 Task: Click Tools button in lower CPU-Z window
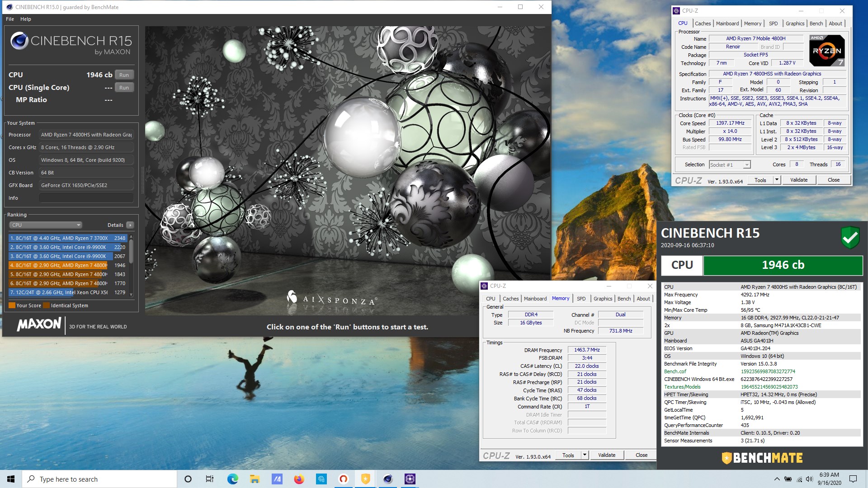pyautogui.click(x=568, y=455)
